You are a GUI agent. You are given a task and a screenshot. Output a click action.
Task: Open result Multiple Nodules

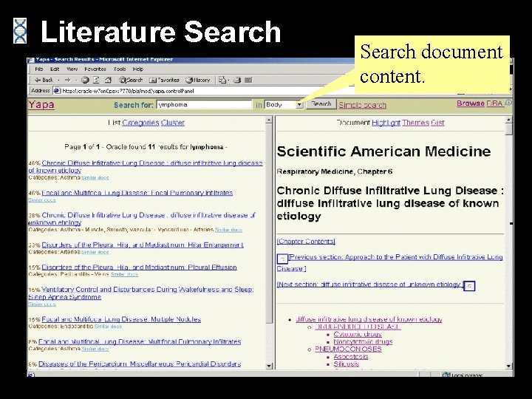(121, 319)
